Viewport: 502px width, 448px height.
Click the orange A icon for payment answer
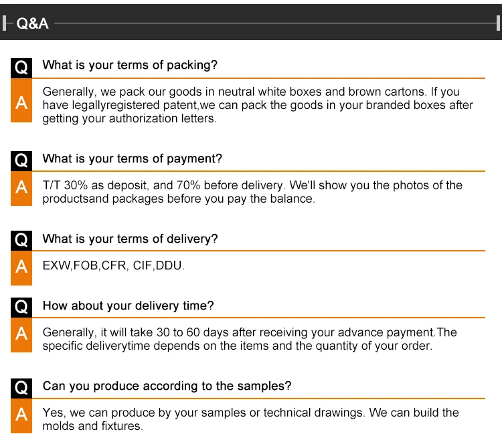21,187
